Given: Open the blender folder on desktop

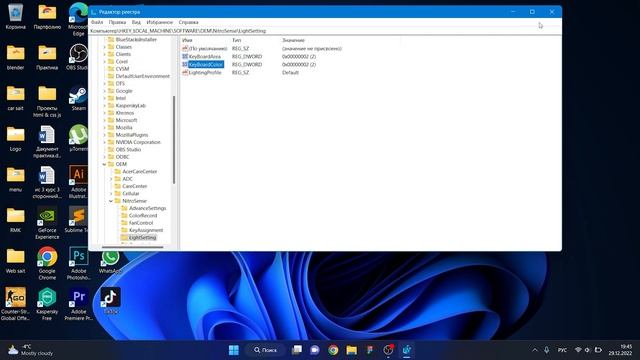Looking at the screenshot, I should 15,57.
